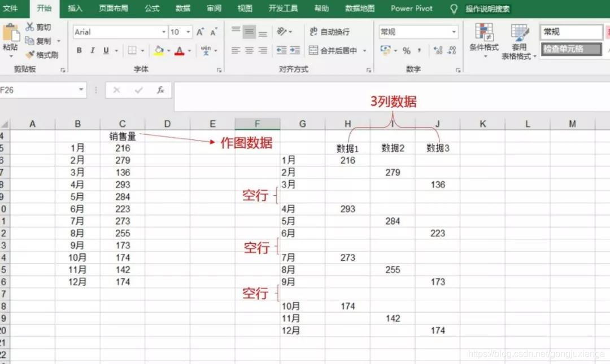Apply red font color A

180,51
